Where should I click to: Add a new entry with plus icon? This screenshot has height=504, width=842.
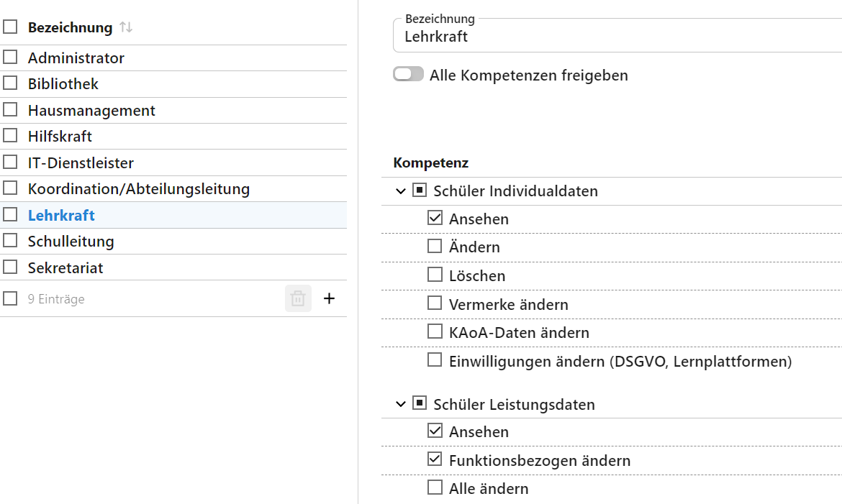[x=329, y=298]
